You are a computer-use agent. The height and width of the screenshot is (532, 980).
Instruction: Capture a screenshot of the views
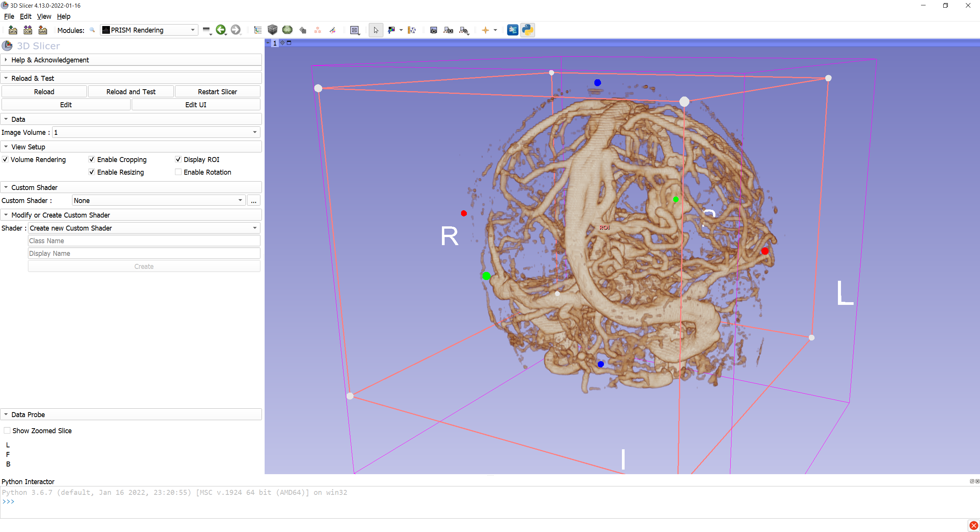[x=433, y=30]
